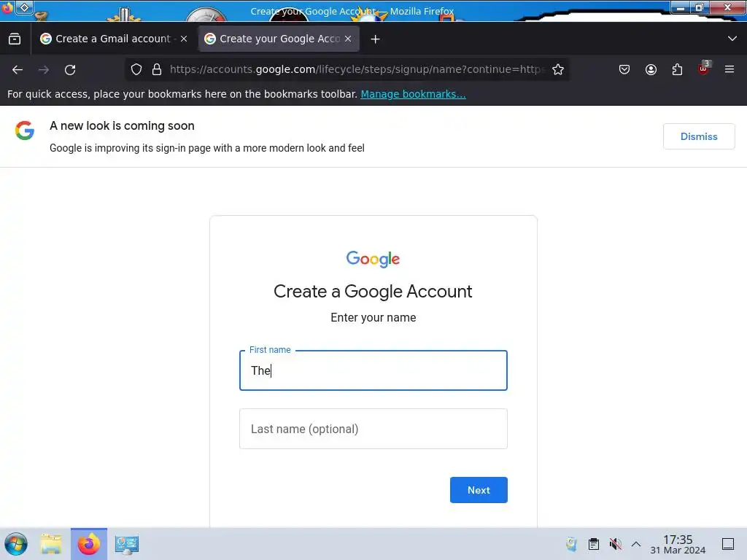
Task: Expand hidden system tray icons arrow
Action: coord(636,544)
